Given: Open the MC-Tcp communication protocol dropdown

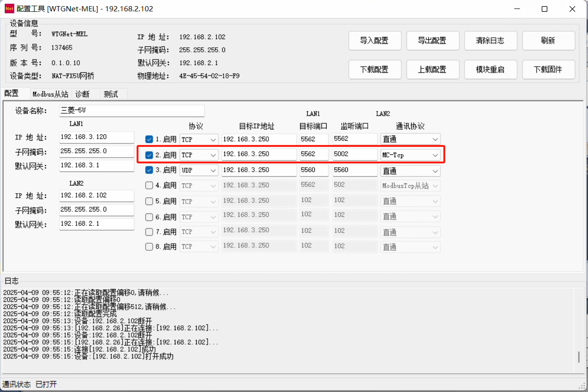Looking at the screenshot, I should (x=410, y=155).
